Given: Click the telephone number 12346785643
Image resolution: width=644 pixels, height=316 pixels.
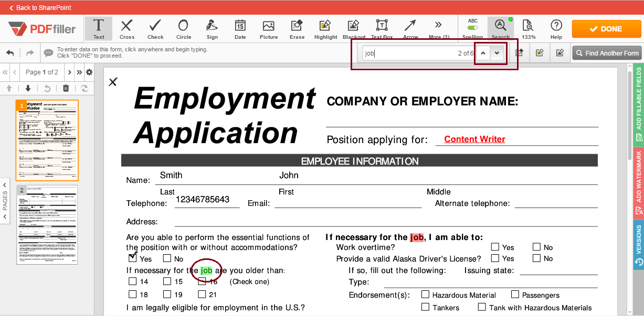Looking at the screenshot, I should [x=203, y=200].
